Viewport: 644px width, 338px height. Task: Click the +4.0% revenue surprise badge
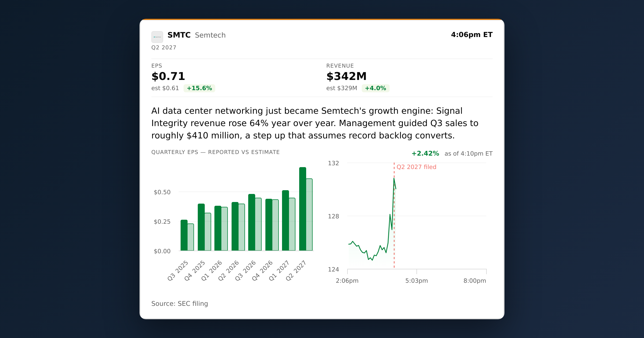(375, 88)
